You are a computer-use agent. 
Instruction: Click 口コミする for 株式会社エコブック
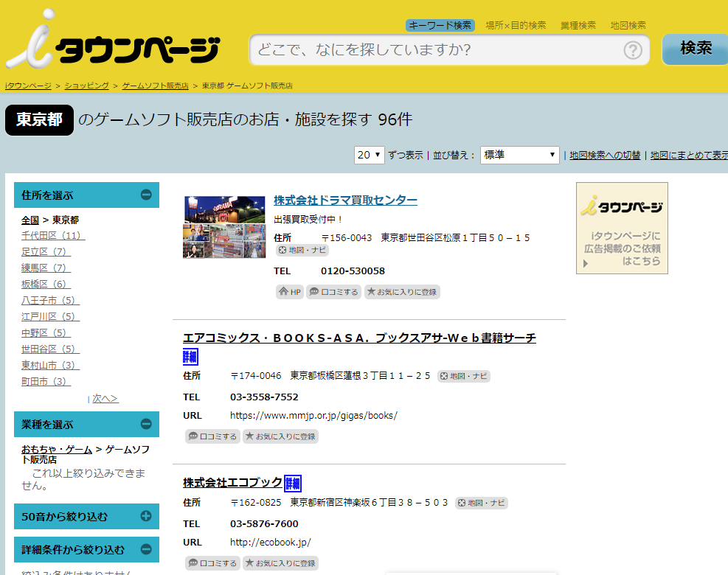[x=212, y=563]
